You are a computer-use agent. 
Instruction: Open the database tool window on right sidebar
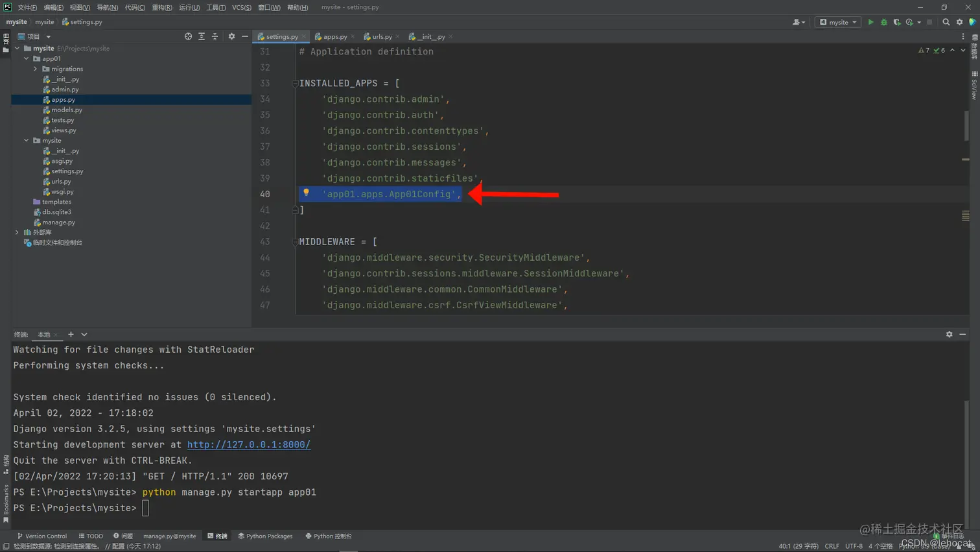(974, 46)
